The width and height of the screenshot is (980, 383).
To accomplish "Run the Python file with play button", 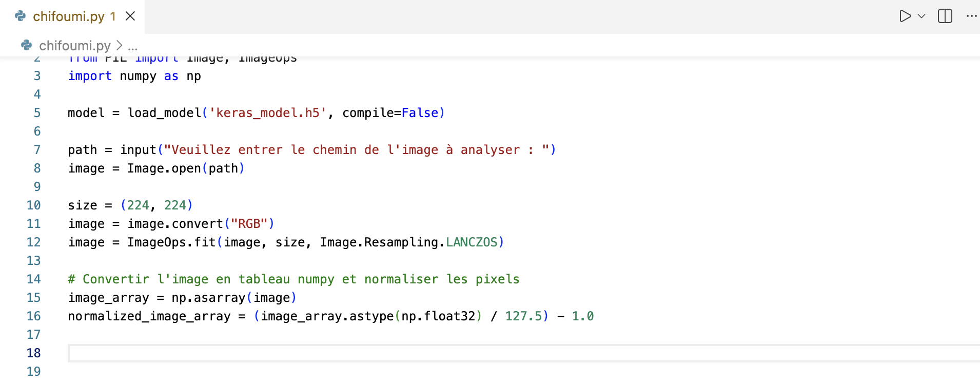I will tap(905, 16).
